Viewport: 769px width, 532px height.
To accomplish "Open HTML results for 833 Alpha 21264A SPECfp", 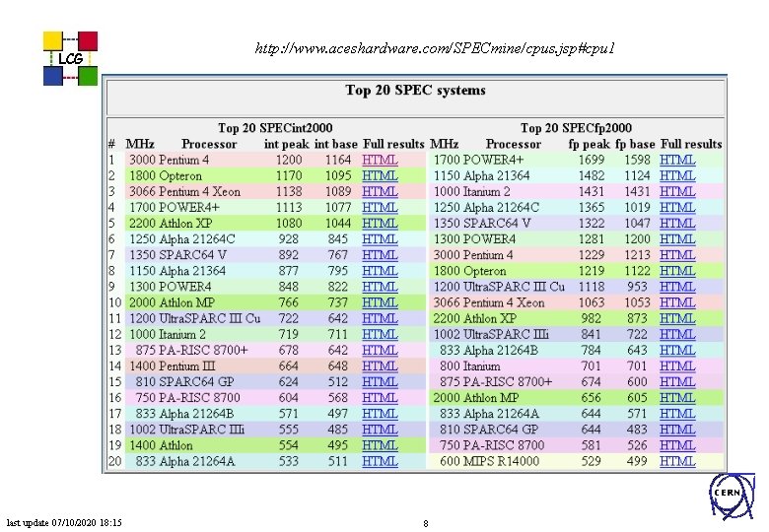I will [x=677, y=414].
